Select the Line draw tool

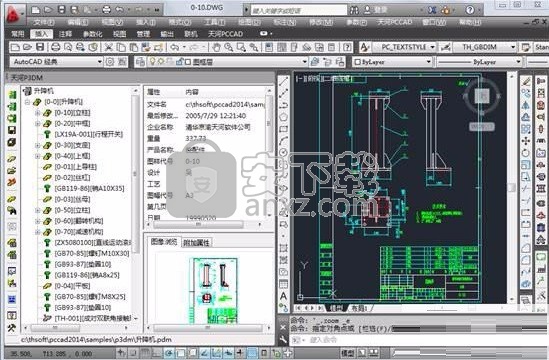(283, 82)
